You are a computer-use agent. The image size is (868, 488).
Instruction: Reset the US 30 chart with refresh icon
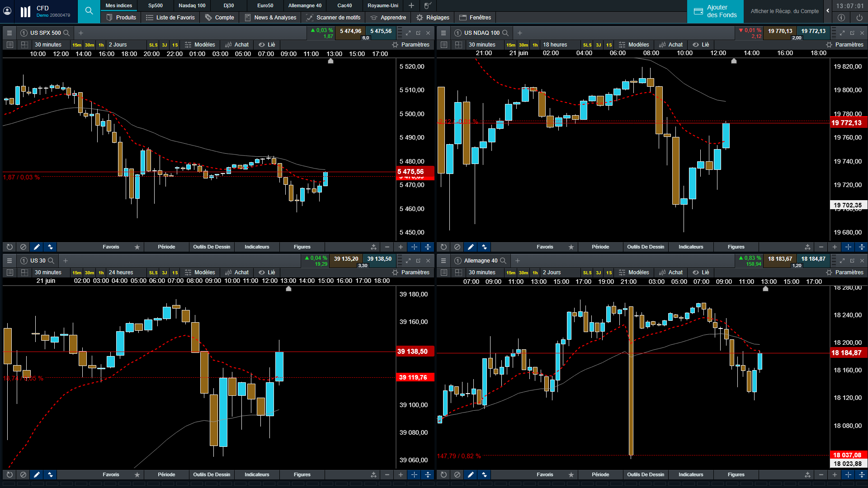pyautogui.click(x=9, y=475)
